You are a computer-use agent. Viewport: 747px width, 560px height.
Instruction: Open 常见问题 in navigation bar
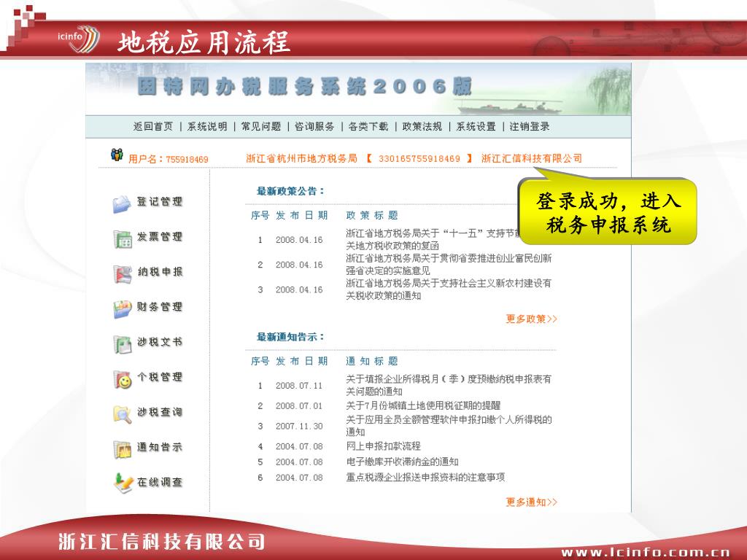pos(260,126)
